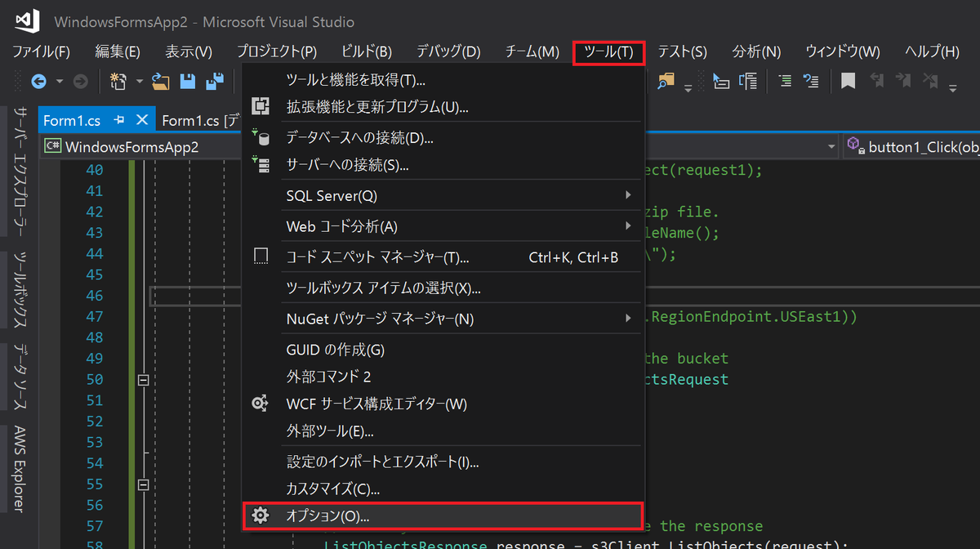
Task: Open the ウィンドウ(W) menu
Action: point(843,51)
